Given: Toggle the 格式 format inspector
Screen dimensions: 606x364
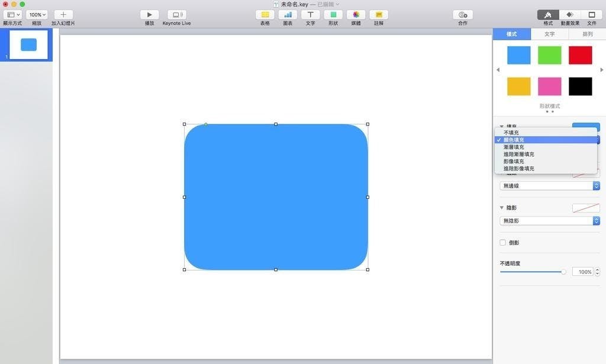Looking at the screenshot, I should 548,15.
